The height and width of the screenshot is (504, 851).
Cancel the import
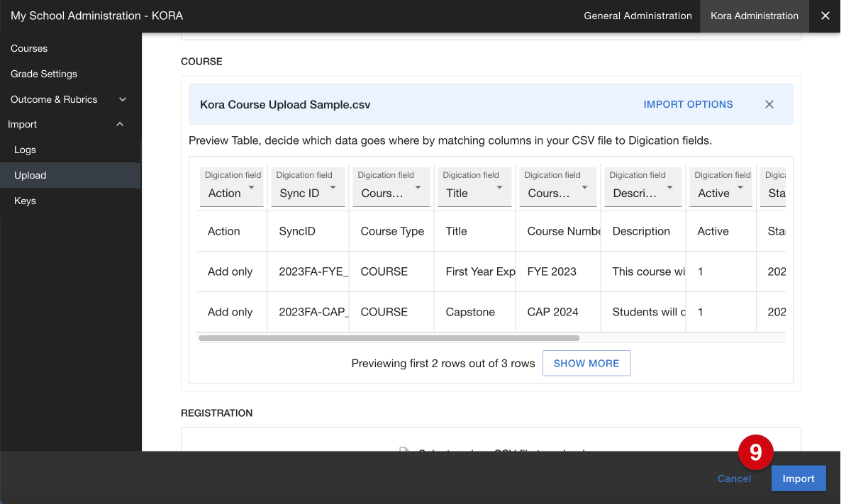(734, 478)
